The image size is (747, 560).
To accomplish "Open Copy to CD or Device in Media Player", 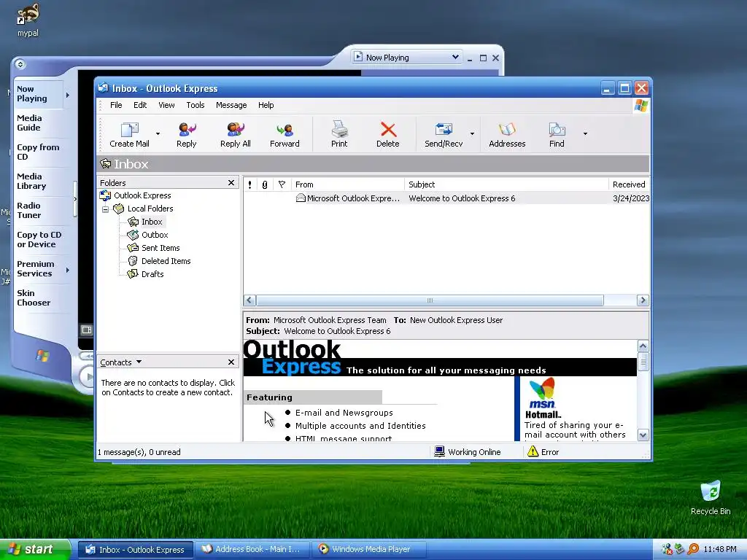I will pos(39,239).
